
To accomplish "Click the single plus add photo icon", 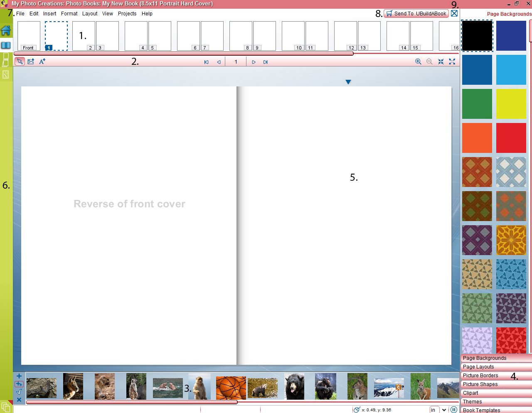I will [x=19, y=376].
